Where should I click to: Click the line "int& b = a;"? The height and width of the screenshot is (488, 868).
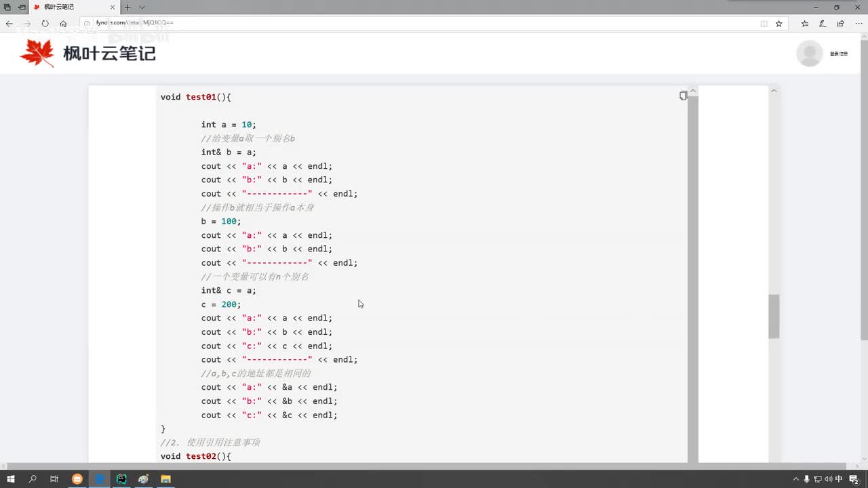click(229, 152)
